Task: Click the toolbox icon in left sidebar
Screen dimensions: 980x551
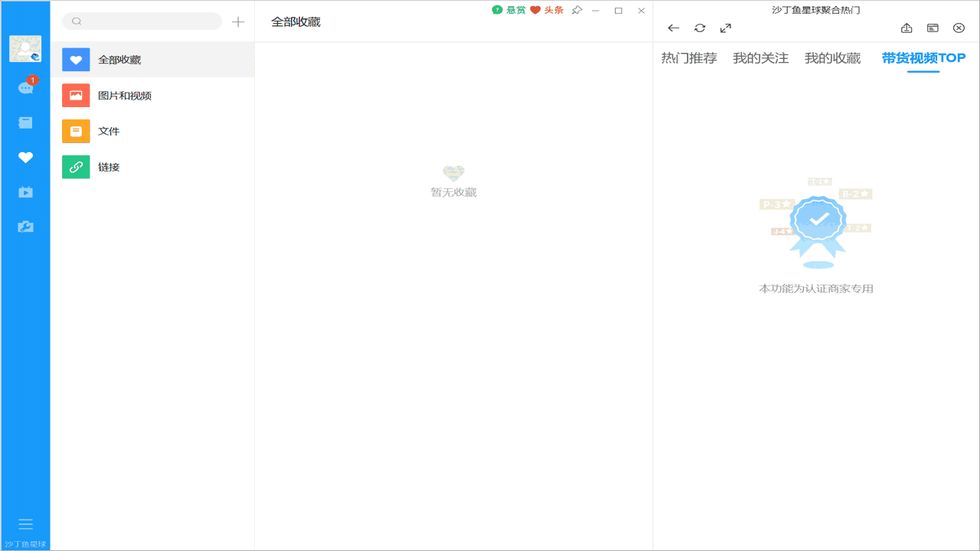Action: (25, 227)
